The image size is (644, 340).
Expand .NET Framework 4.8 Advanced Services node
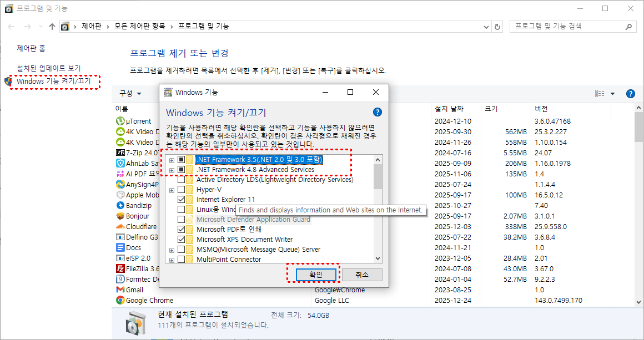pos(172,170)
